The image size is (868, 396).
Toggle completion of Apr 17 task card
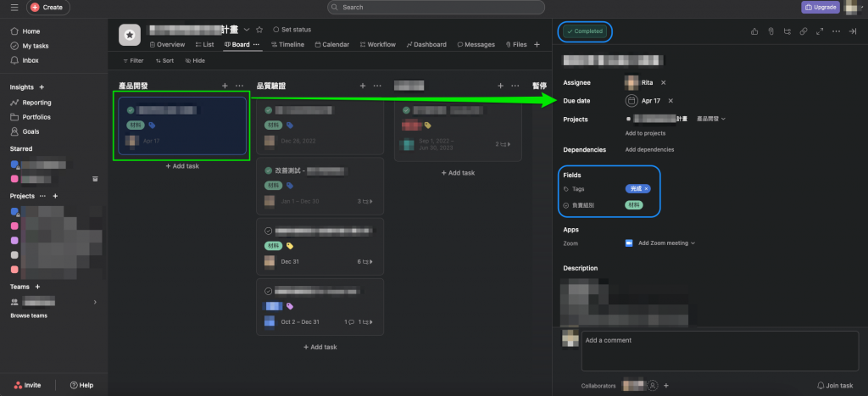pos(130,110)
